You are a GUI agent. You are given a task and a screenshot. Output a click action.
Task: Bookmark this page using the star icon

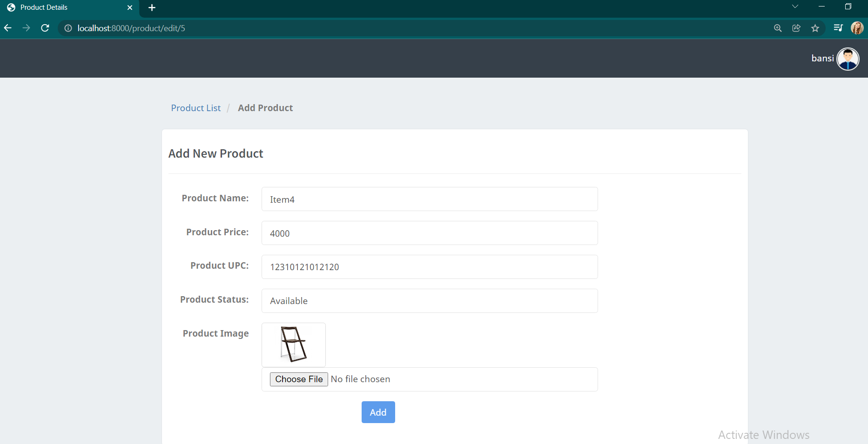click(815, 28)
